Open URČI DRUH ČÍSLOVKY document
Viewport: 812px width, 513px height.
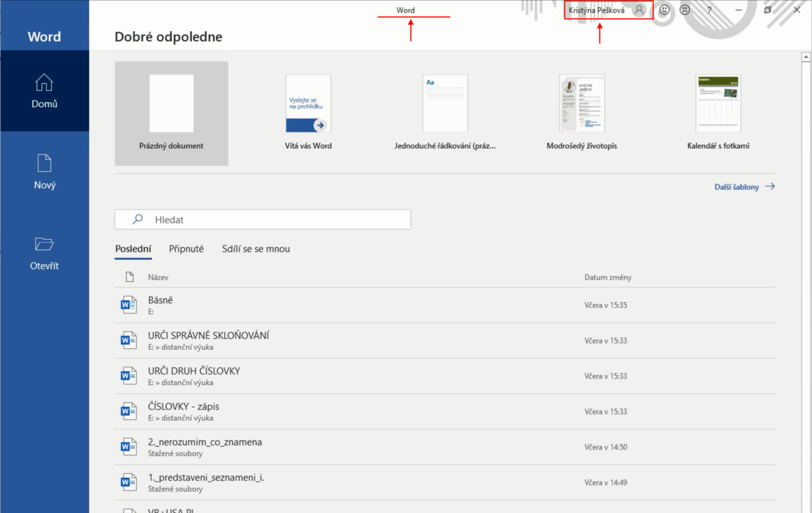(x=194, y=371)
